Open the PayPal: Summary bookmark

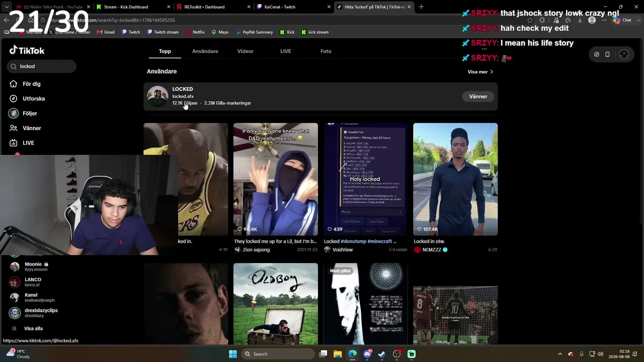click(x=254, y=32)
